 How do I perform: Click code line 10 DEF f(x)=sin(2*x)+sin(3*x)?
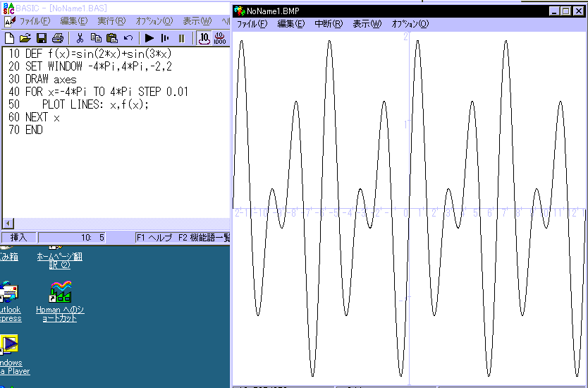(90, 54)
